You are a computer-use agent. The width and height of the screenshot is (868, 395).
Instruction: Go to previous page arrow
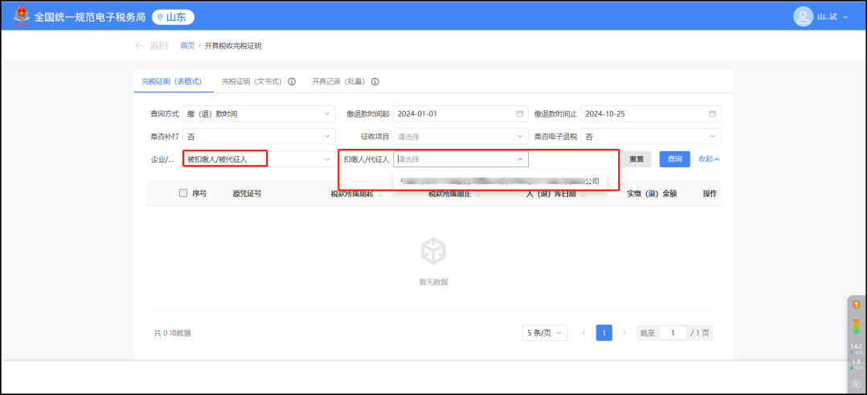coord(584,333)
